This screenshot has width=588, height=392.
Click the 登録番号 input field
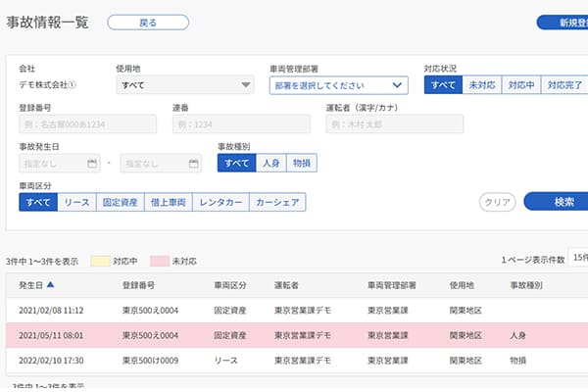pyautogui.click(x=88, y=124)
